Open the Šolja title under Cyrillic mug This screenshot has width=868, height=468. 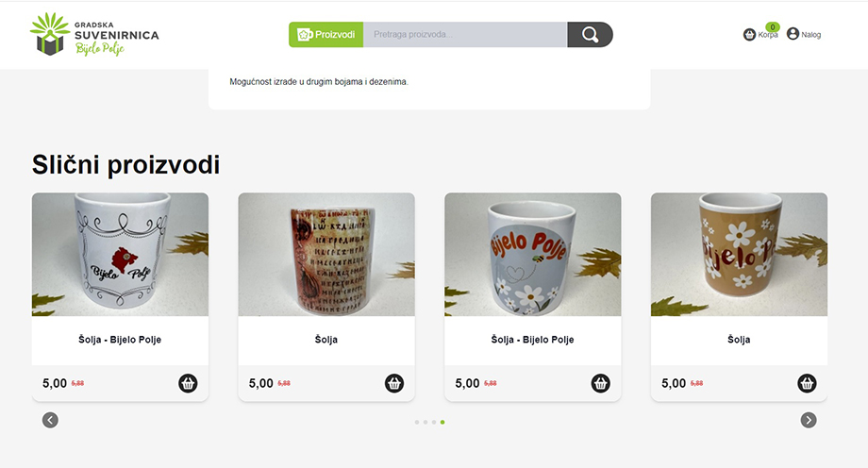click(x=326, y=340)
